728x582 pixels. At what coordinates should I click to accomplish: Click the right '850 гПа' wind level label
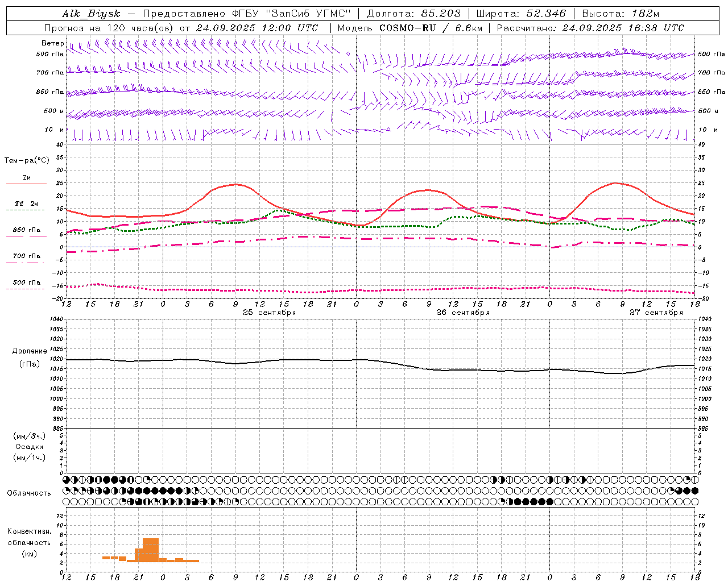(712, 92)
